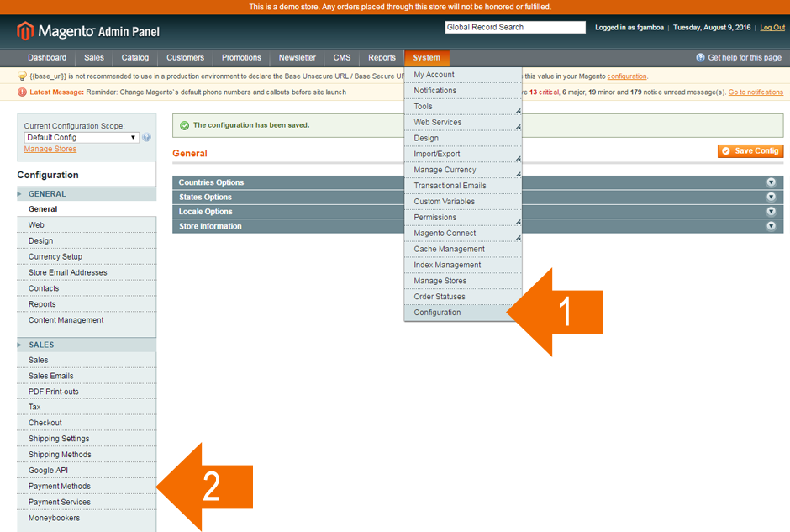Select Index Management menu entry
790x532 pixels.
pos(463,265)
